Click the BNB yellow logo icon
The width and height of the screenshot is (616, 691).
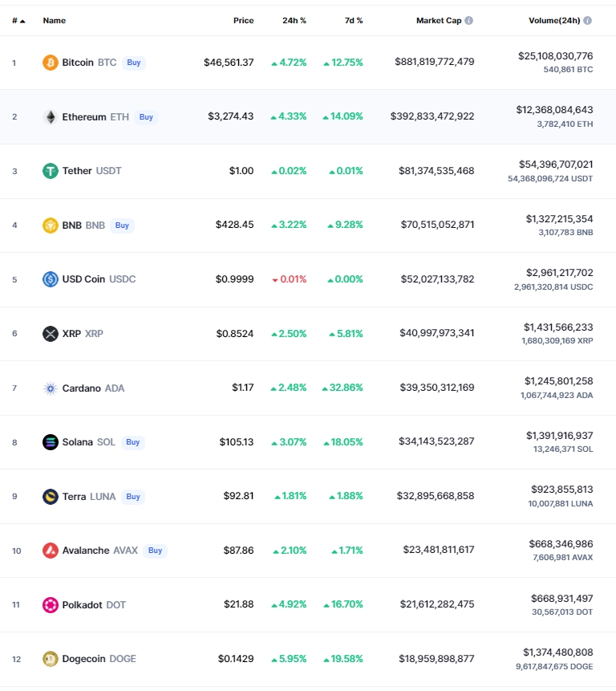point(51,226)
